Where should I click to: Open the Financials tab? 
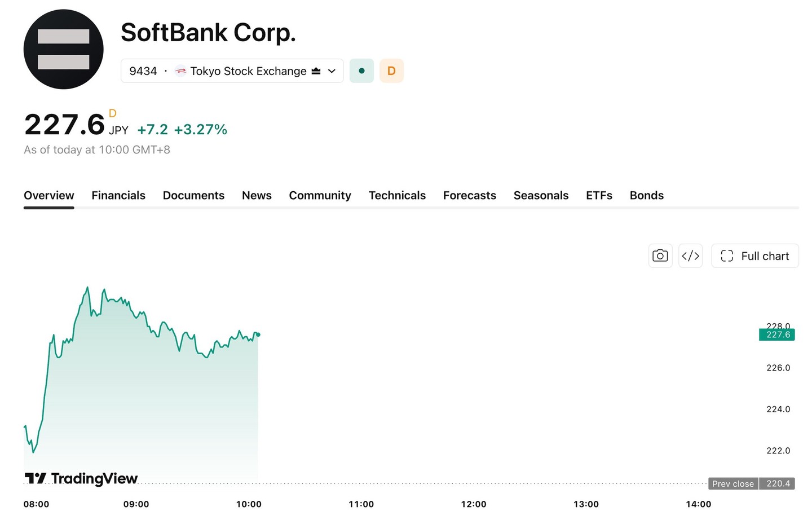[118, 195]
